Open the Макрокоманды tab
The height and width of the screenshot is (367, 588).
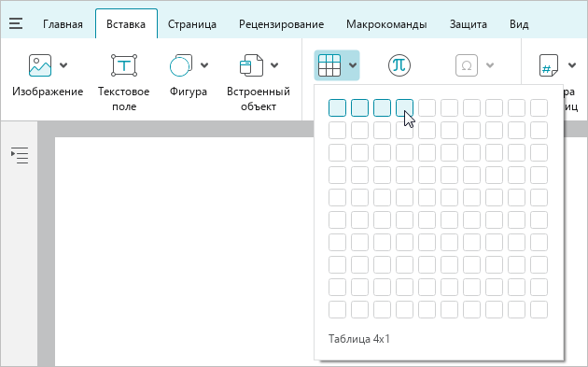point(386,24)
